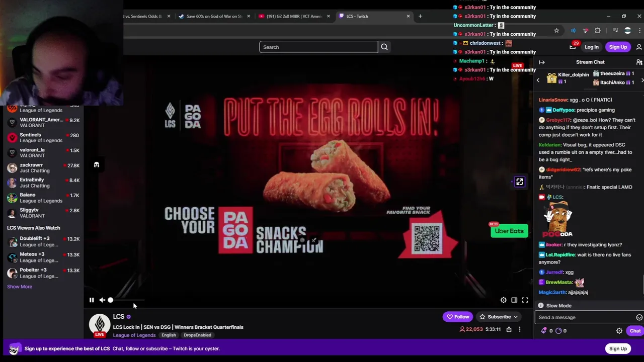
Task: Close the LCS - Twitch tab
Action: 408,16
